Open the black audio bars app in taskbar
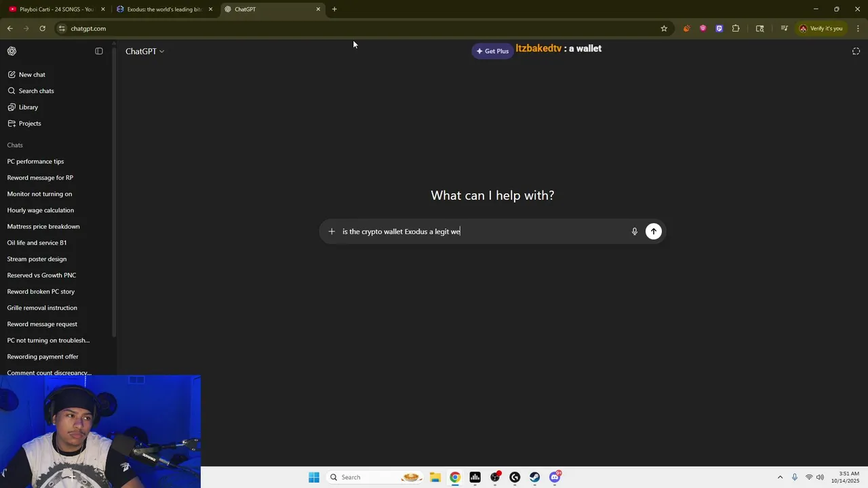 (x=475, y=477)
